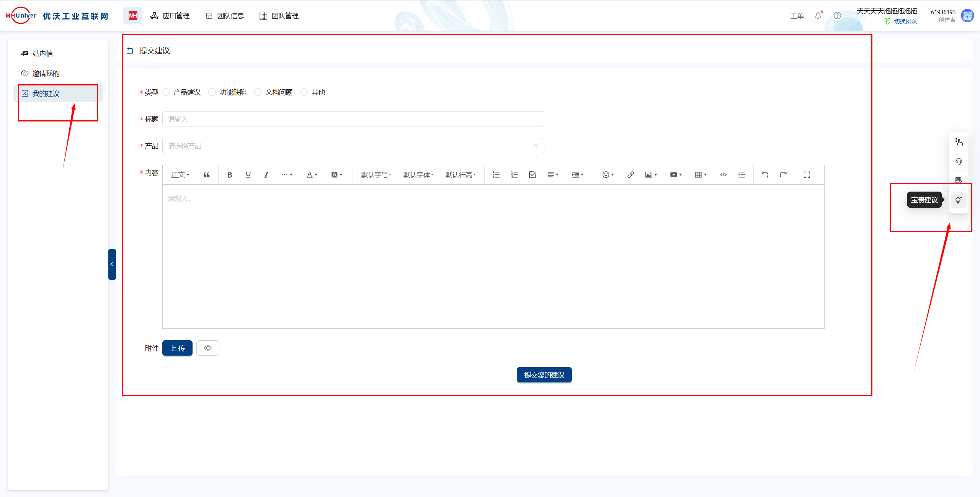Click the 上传 attachment button
This screenshot has width=980, height=497.
(x=177, y=348)
